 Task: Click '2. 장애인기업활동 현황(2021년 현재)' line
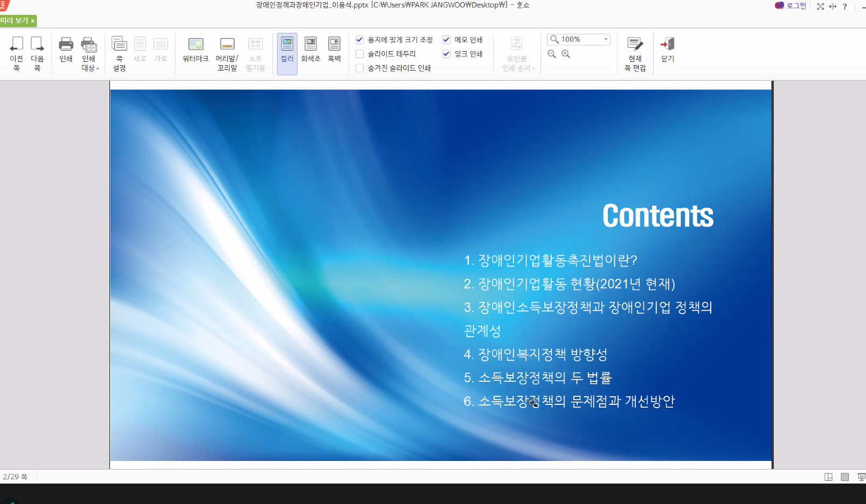pos(569,284)
